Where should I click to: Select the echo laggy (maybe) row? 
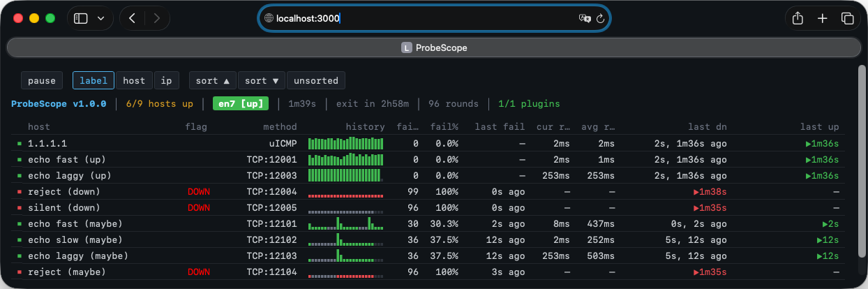click(428, 255)
